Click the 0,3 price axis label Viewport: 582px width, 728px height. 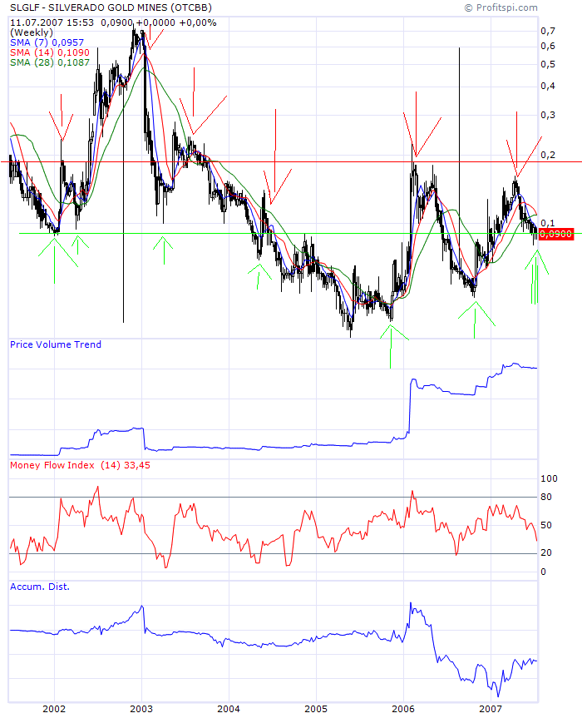point(548,115)
